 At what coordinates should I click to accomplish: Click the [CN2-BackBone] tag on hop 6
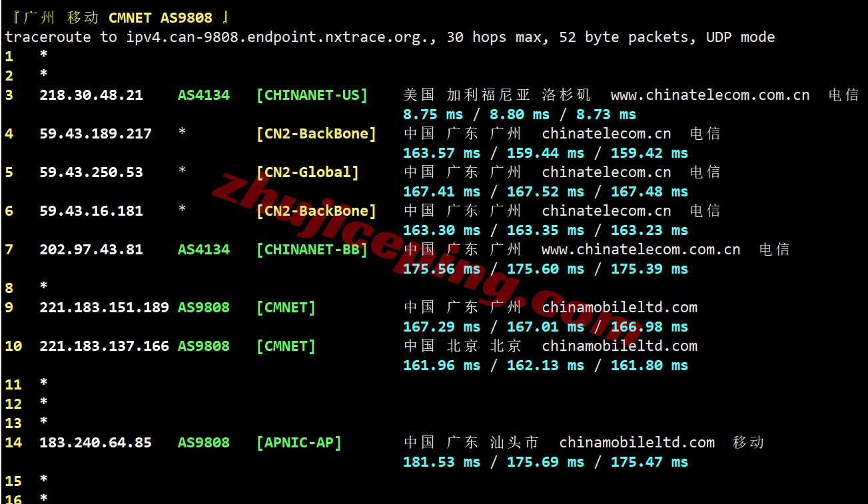(316, 211)
